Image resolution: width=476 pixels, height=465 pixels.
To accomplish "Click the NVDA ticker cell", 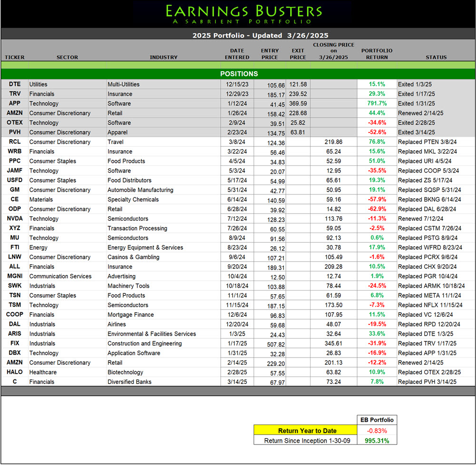I will tap(15, 219).
